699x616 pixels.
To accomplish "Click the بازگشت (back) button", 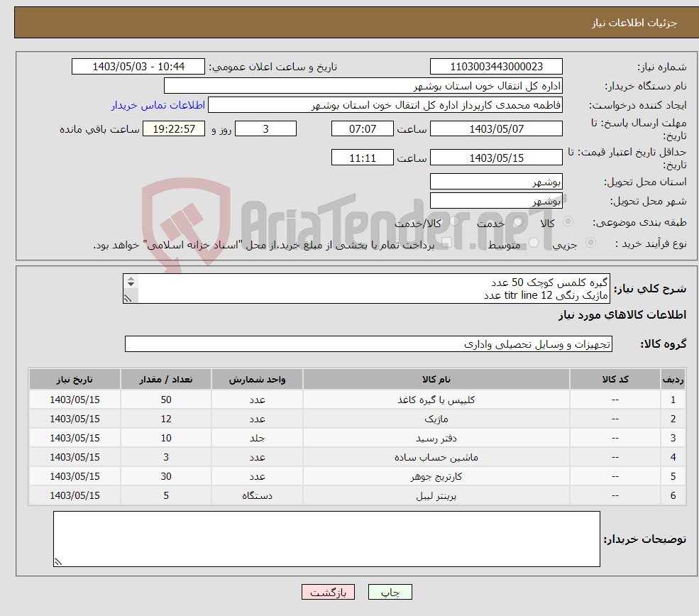I will coord(328,592).
